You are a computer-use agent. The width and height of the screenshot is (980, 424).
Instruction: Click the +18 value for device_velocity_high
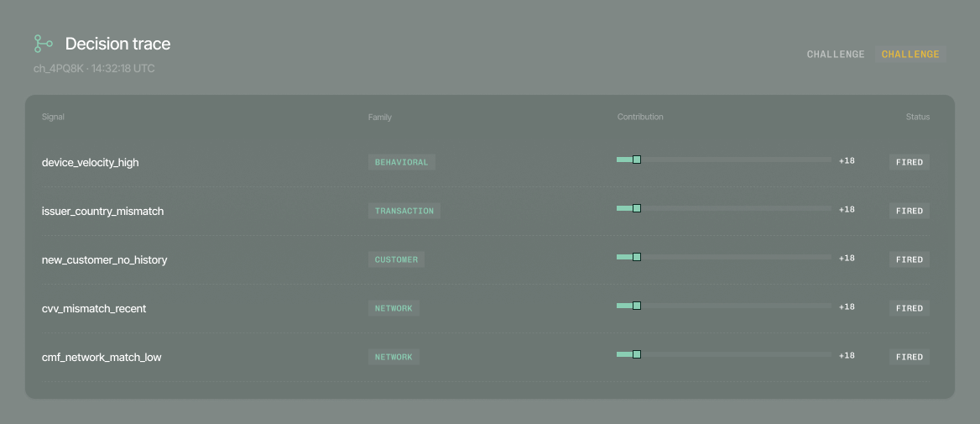(847, 160)
